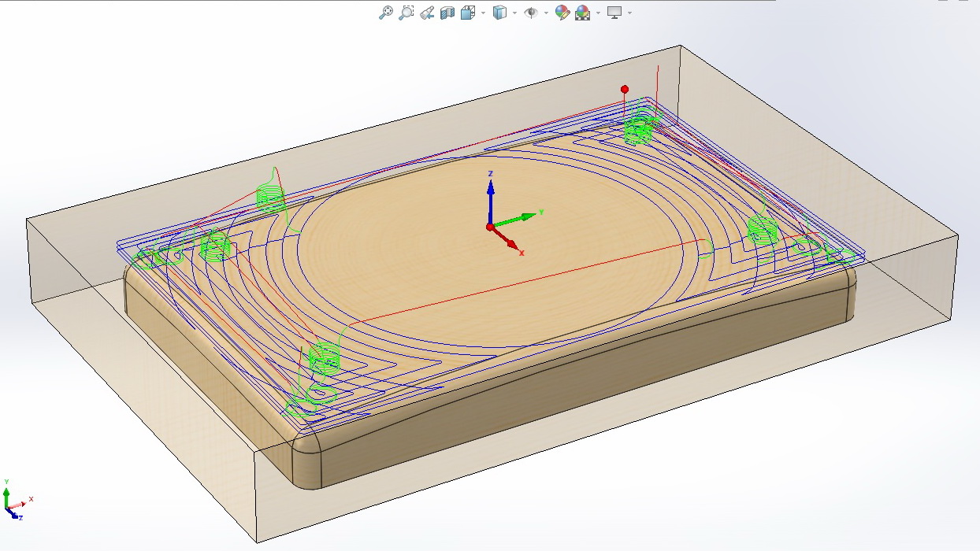The height and width of the screenshot is (551, 980).
Task: Open the View Orientation cube icon
Action: point(468,13)
